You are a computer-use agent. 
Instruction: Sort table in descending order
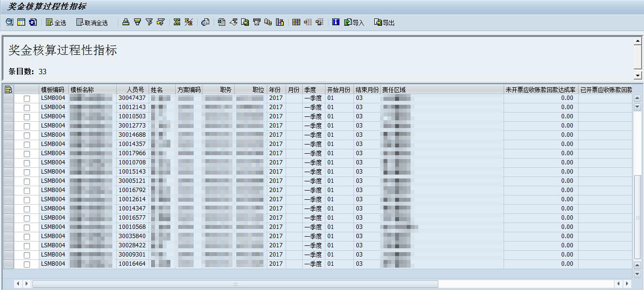click(x=138, y=22)
